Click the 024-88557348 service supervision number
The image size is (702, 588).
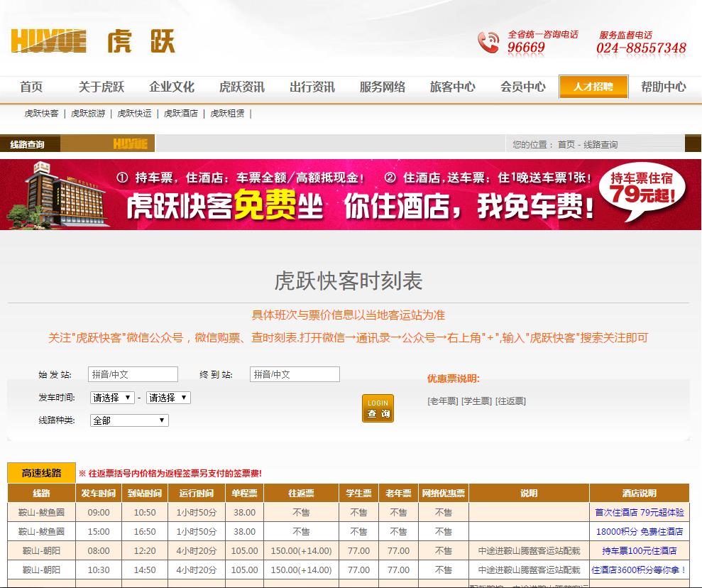coord(641,48)
